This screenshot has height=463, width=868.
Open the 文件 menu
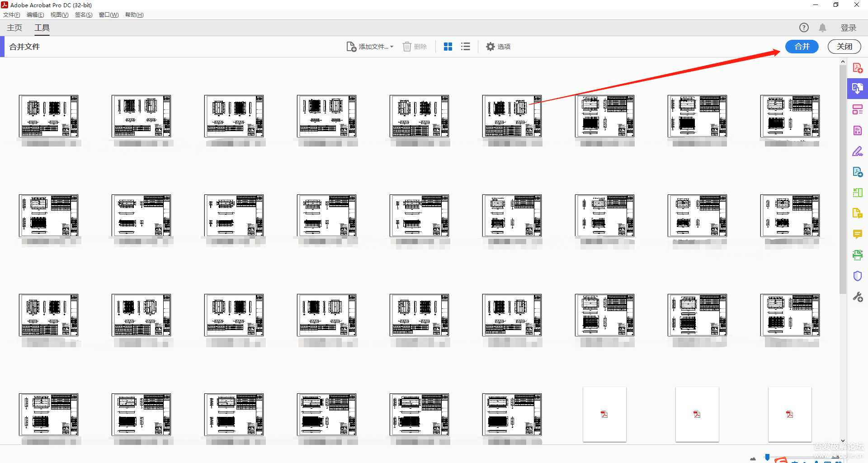coord(11,14)
